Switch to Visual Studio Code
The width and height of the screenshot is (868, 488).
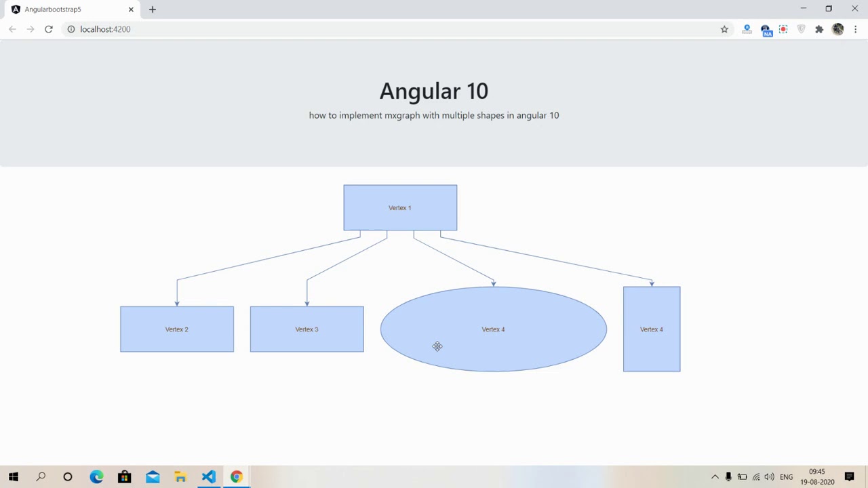pyautogui.click(x=208, y=476)
